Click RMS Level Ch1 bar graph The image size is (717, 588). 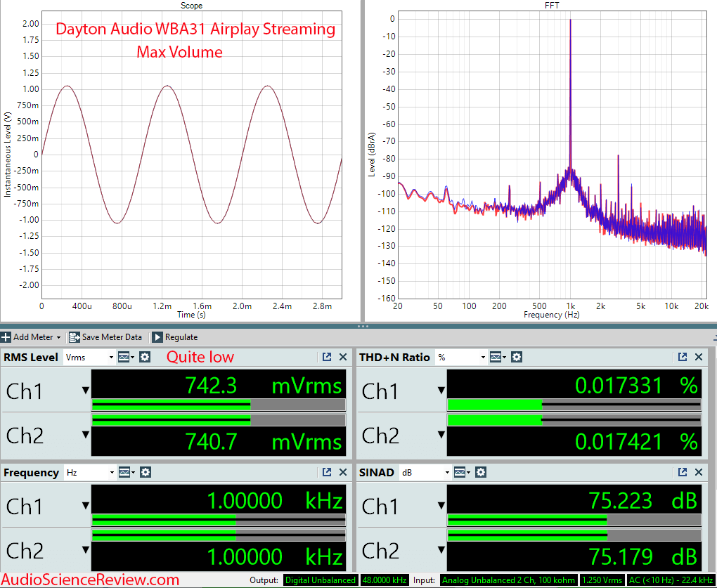219,405
